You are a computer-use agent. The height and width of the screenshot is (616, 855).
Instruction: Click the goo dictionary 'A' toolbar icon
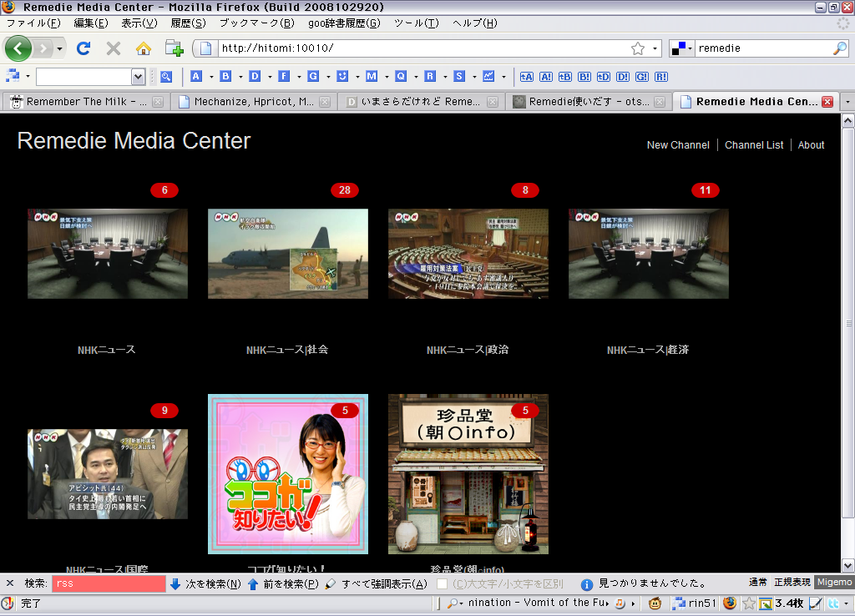tap(195, 76)
